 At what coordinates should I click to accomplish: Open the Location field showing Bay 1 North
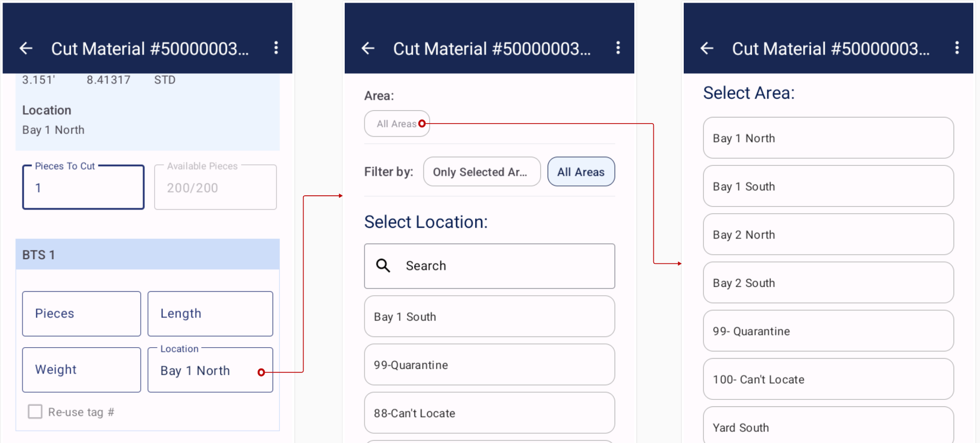(x=210, y=370)
